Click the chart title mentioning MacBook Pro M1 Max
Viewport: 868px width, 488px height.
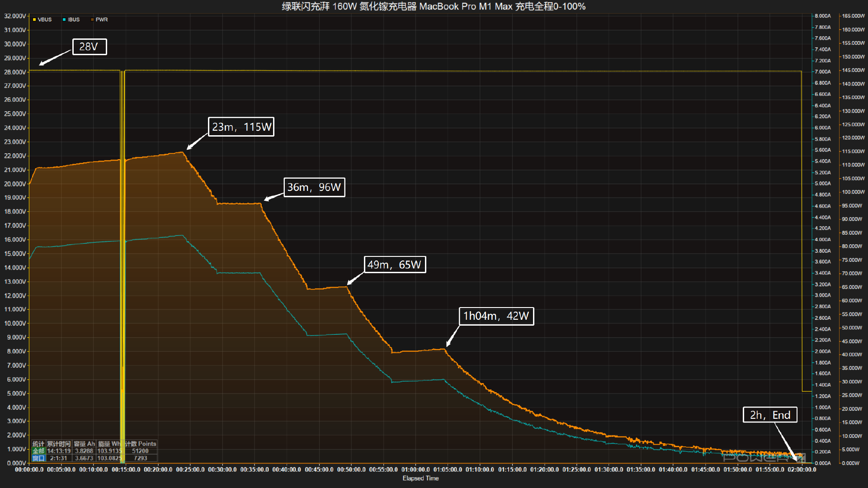pyautogui.click(x=434, y=6)
